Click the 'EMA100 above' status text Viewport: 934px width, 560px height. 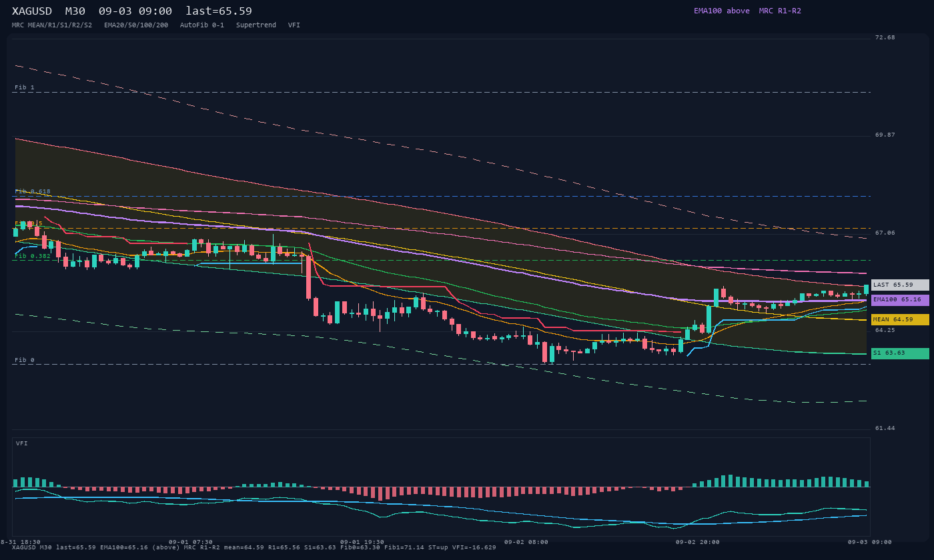[721, 11]
